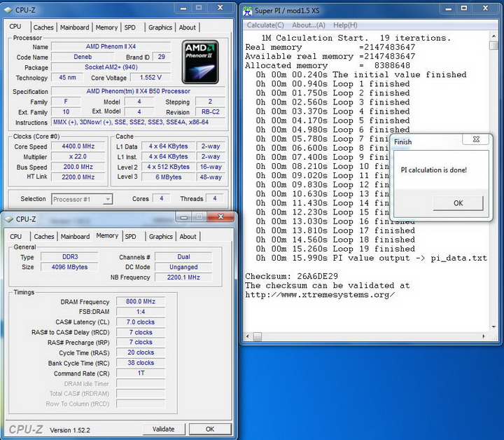The height and width of the screenshot is (440, 504).
Task: Click the Validate button in CPU-Z
Action: pyautogui.click(x=164, y=429)
